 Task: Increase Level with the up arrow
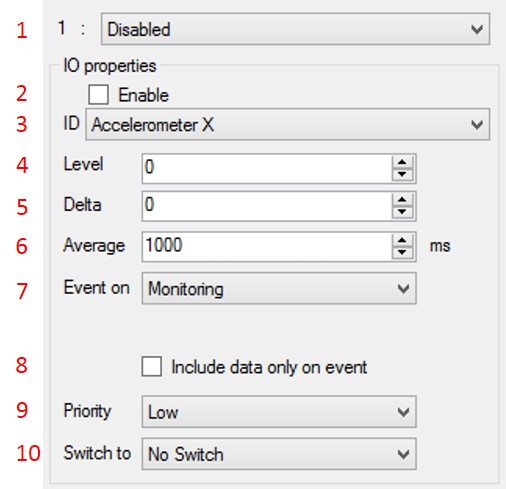pos(402,162)
